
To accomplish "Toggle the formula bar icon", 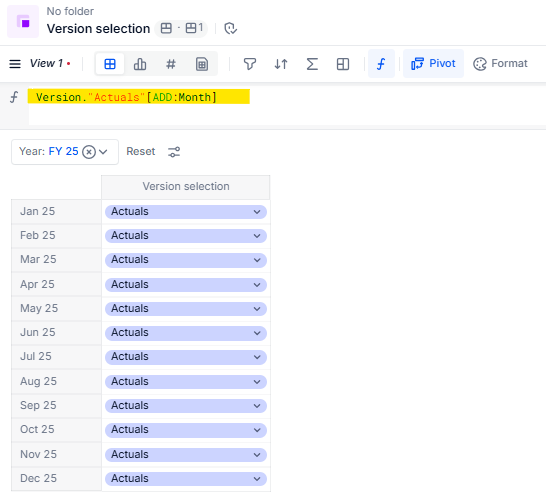I will tap(381, 64).
